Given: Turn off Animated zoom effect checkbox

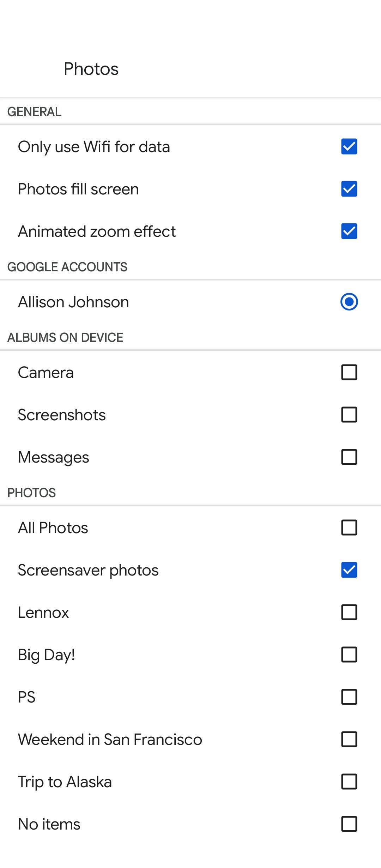Looking at the screenshot, I should click(x=349, y=231).
